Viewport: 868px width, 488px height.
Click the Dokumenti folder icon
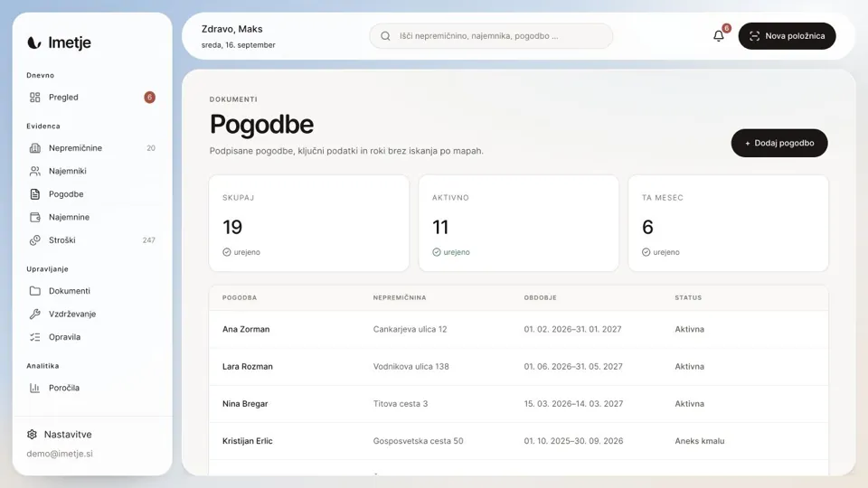pos(35,291)
